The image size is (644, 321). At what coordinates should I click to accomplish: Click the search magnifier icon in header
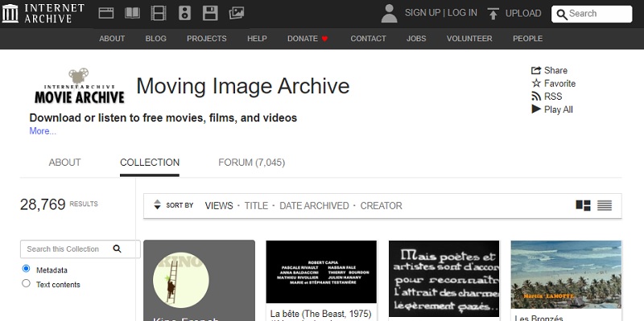click(x=562, y=14)
